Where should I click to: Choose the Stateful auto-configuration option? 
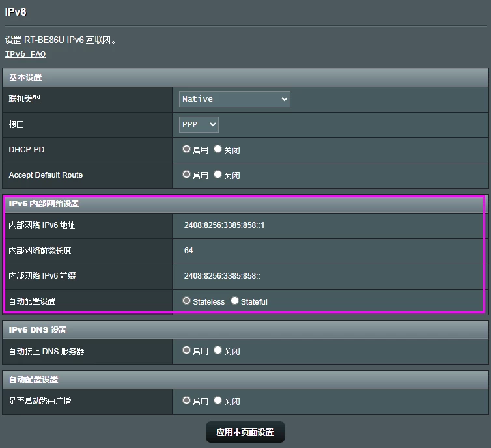point(235,301)
